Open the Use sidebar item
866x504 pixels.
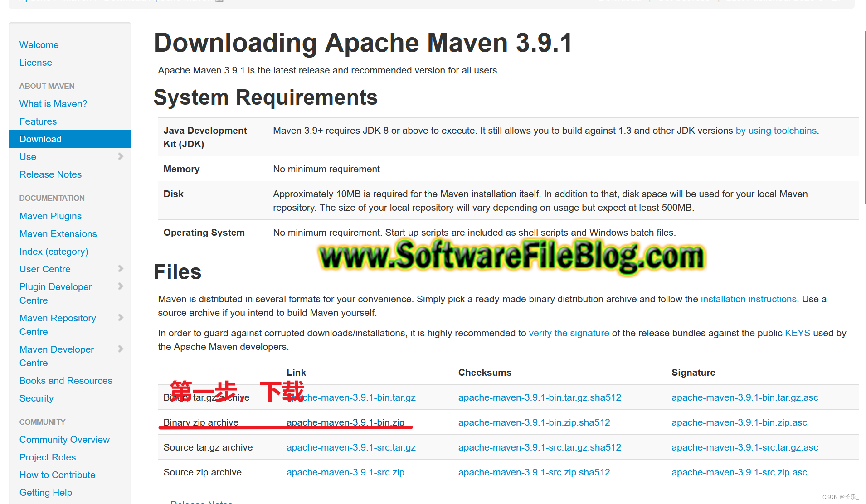(x=28, y=157)
